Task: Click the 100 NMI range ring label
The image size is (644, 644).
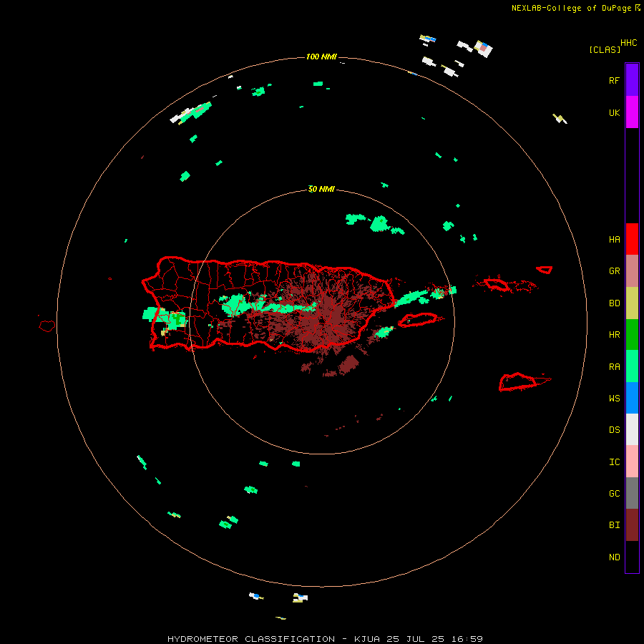Action: pos(321,57)
